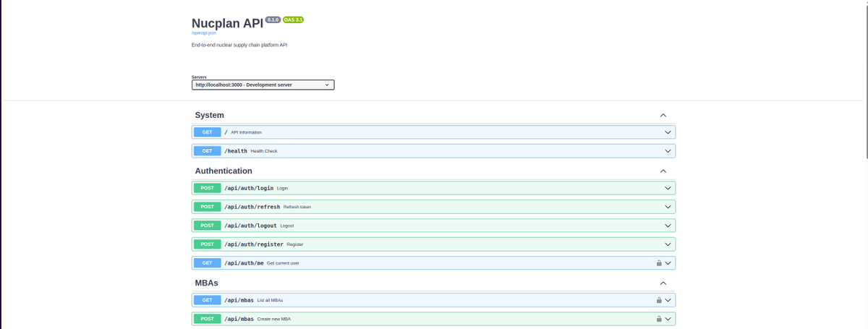
Task: Expand the /api/auth/login chevron
Action: tap(668, 188)
